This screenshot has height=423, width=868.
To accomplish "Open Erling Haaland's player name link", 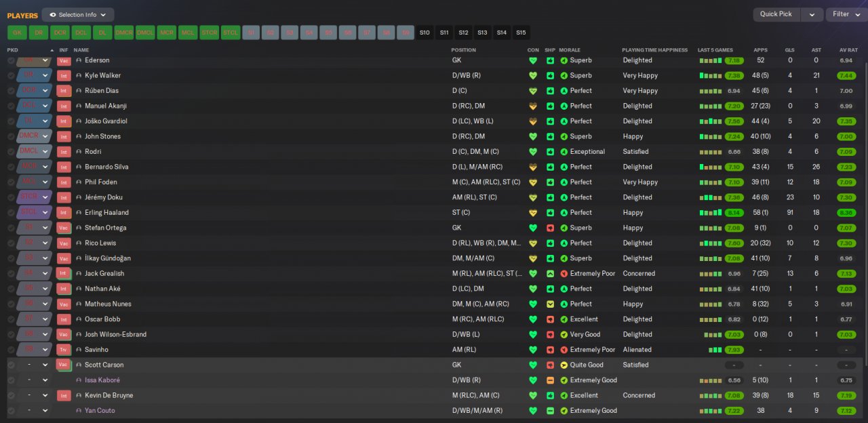I will [106, 213].
